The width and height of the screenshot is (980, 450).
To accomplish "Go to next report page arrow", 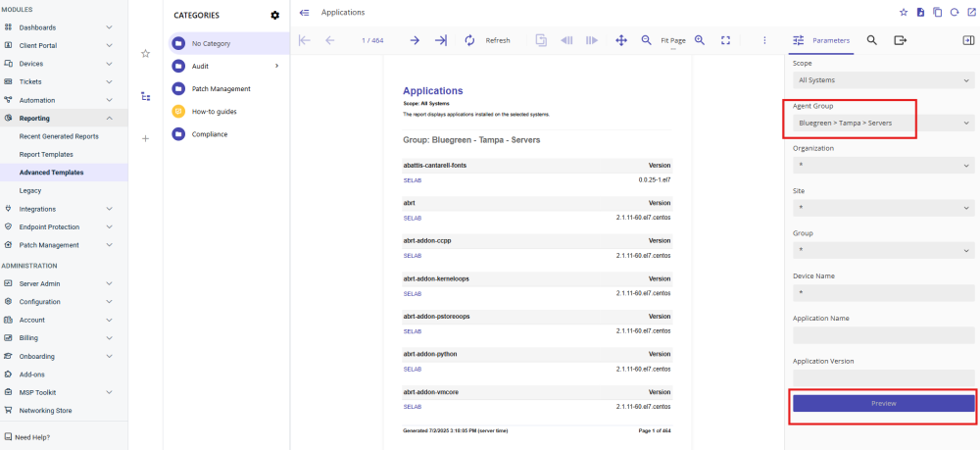I will pos(415,40).
